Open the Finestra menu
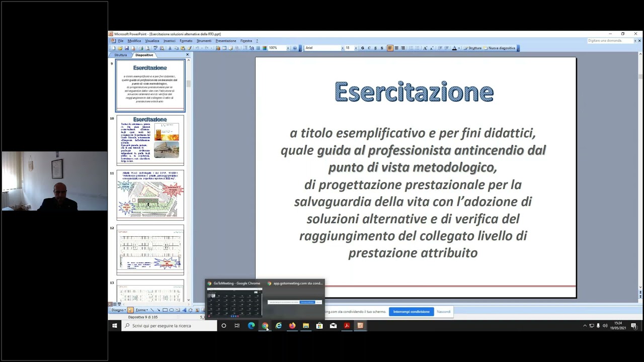The image size is (644, 362). (246, 41)
